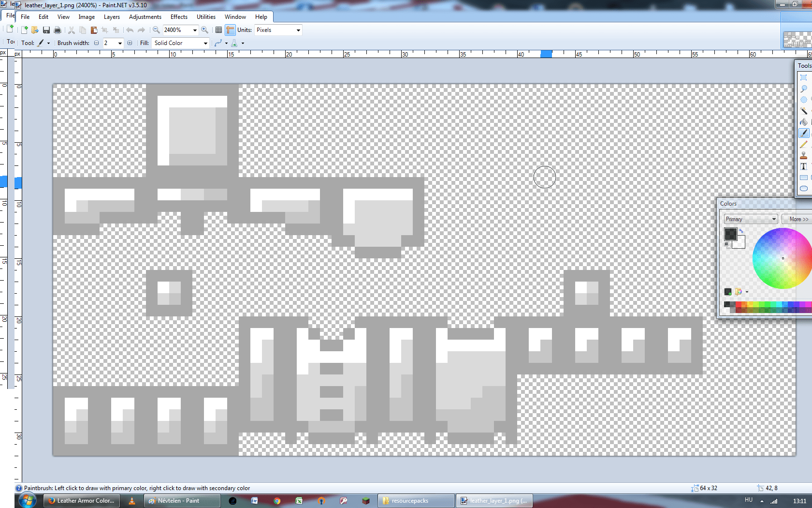The image size is (812, 508).
Task: Click the Add Color to Palette icon
Action: coord(728,292)
